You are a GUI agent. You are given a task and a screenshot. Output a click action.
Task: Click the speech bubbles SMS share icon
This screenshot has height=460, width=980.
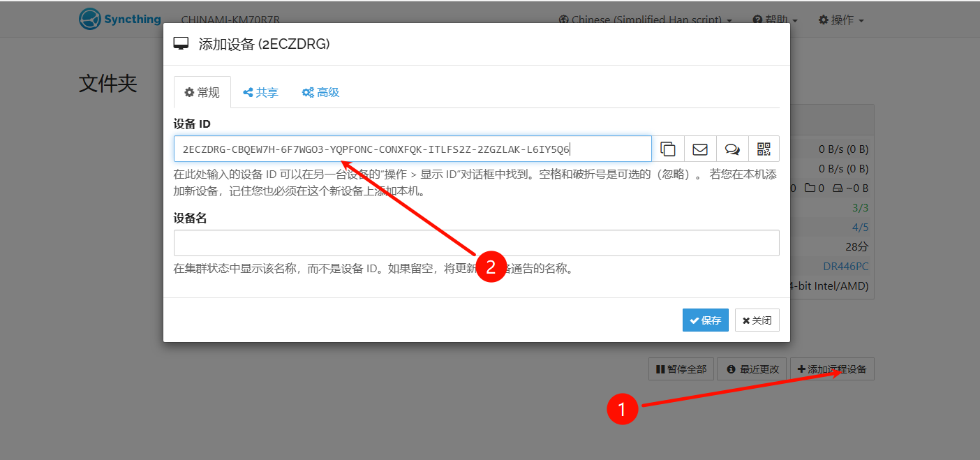click(x=732, y=149)
